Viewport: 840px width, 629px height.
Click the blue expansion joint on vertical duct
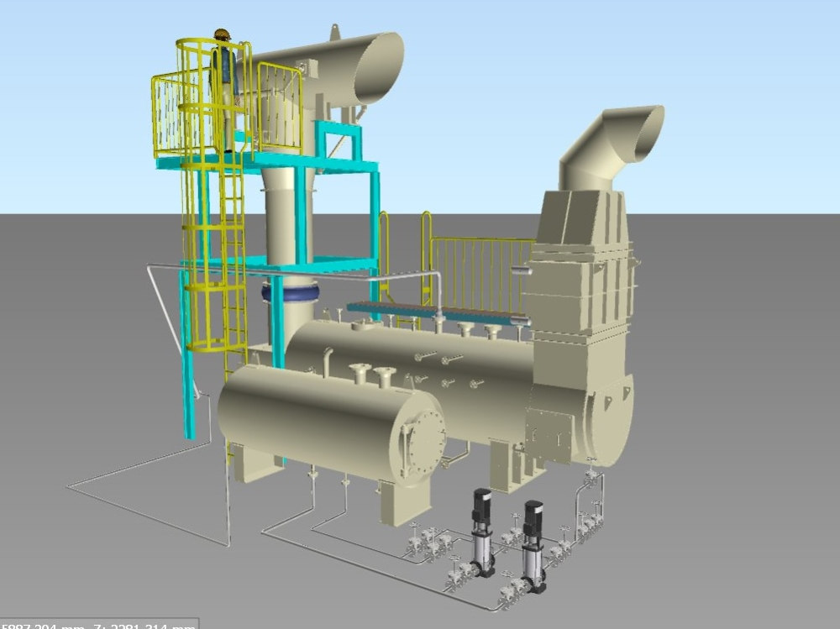click(x=291, y=293)
